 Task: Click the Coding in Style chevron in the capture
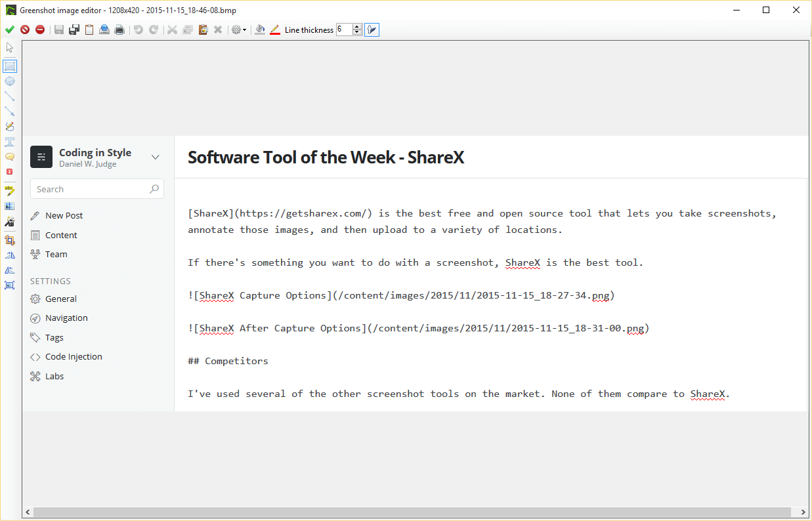156,157
